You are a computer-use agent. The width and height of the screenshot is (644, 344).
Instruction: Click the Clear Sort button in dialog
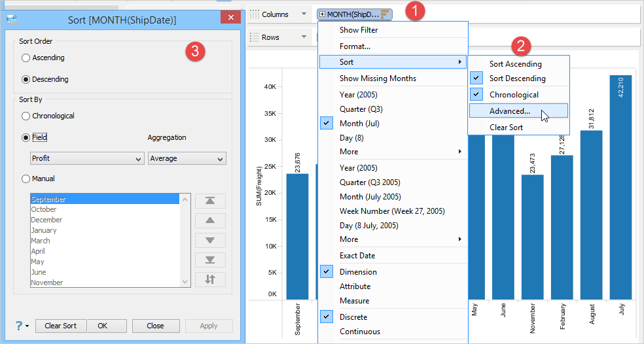tap(61, 326)
